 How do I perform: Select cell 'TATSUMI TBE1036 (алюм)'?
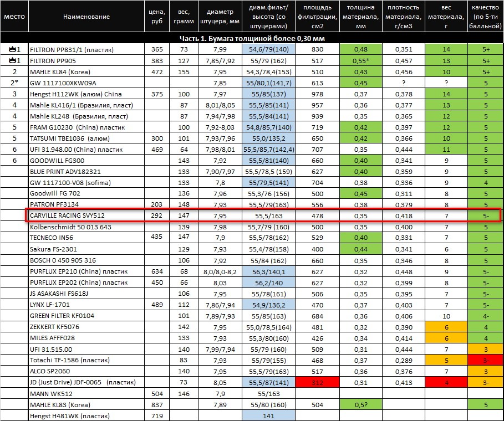click(x=86, y=138)
